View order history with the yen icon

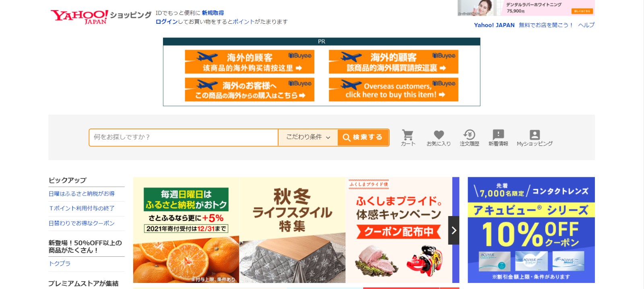coord(469,137)
